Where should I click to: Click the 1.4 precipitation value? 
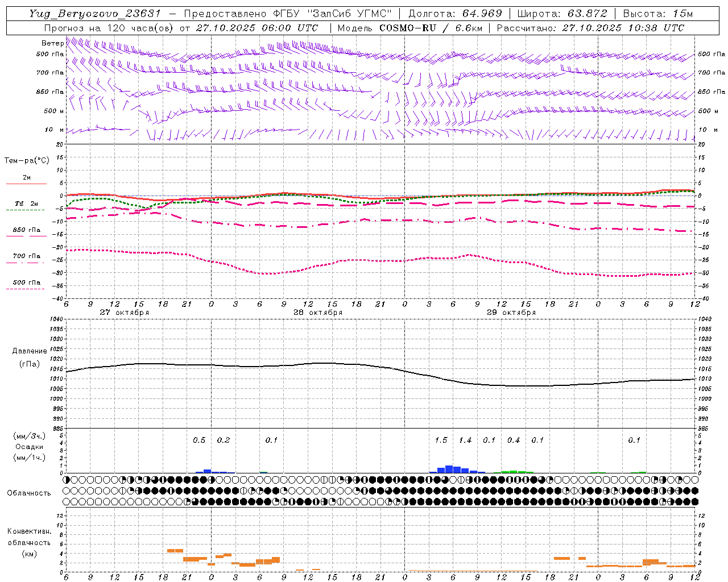tap(465, 440)
